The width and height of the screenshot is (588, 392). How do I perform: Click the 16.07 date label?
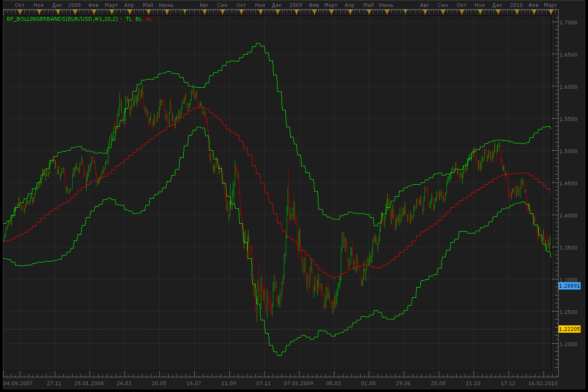coord(194,383)
